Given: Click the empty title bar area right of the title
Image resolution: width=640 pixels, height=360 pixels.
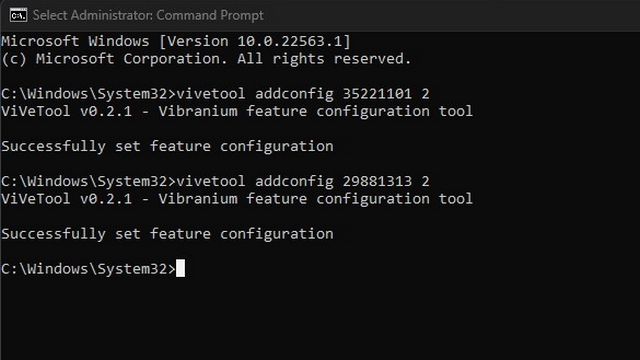Looking at the screenshot, I should [449, 16].
